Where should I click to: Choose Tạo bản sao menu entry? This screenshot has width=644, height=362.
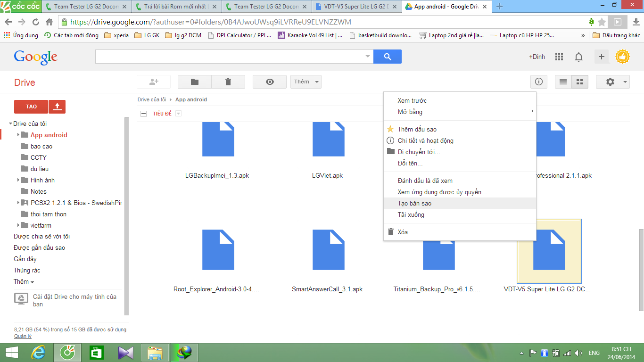(460, 203)
